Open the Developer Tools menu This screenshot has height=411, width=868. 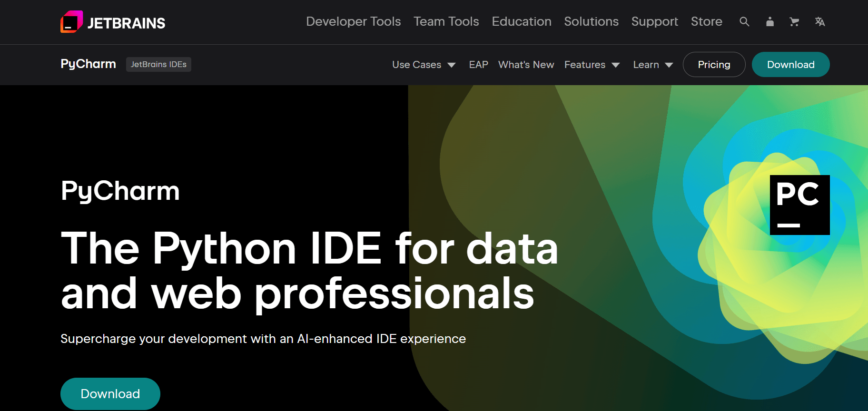pos(354,21)
